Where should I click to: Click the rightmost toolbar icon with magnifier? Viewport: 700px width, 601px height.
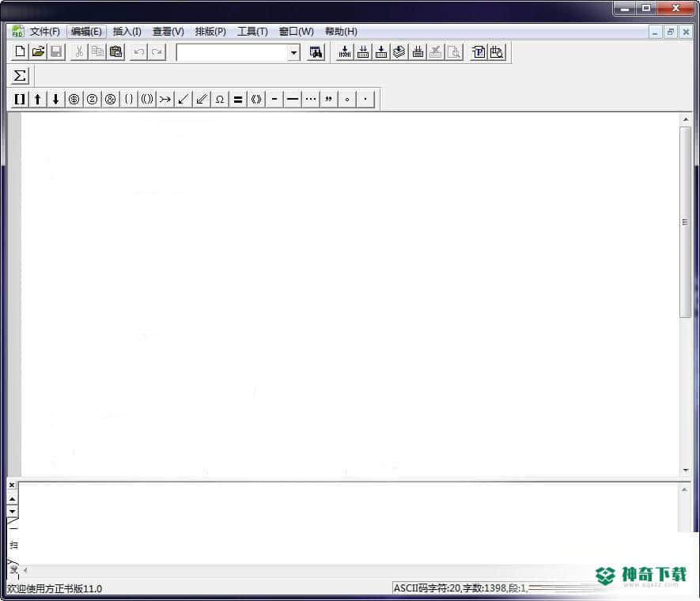pos(497,52)
